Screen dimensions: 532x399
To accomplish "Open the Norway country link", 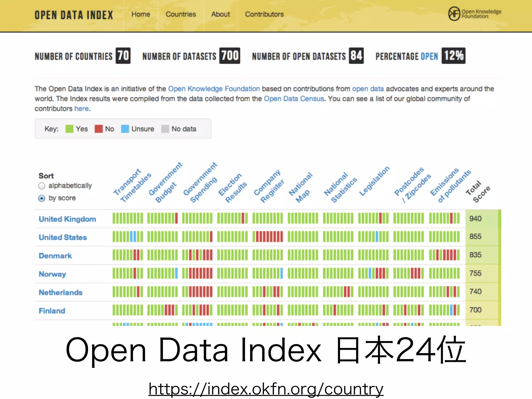I will click(52, 274).
